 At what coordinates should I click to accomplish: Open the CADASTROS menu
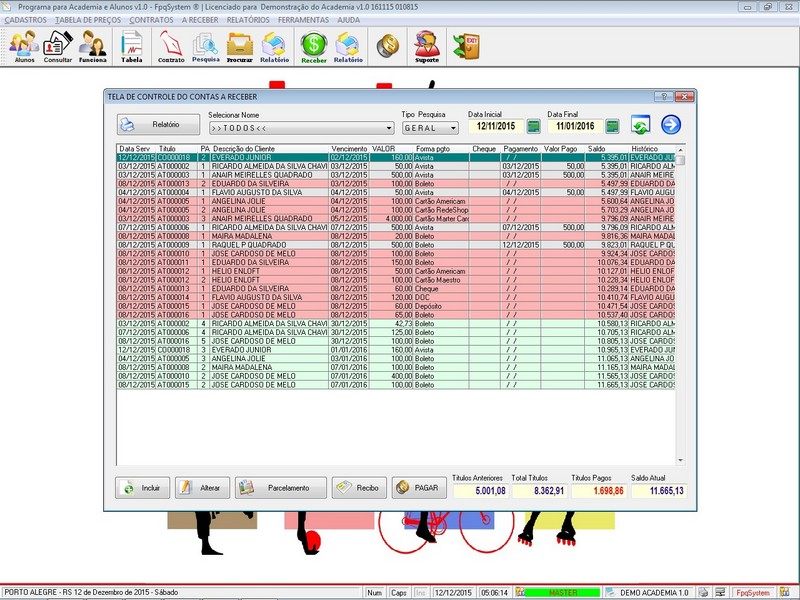click(26, 20)
